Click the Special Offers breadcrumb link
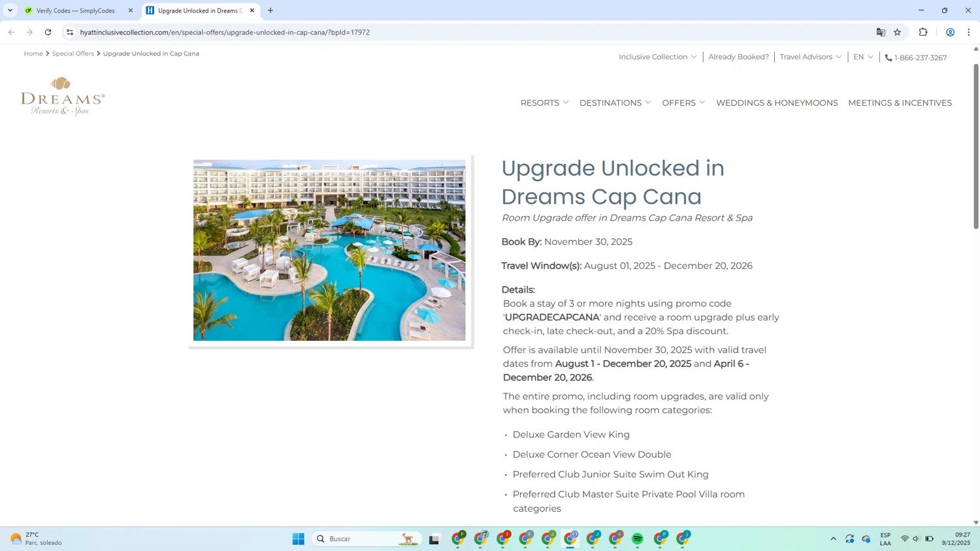The width and height of the screenshot is (980, 551). (x=73, y=54)
